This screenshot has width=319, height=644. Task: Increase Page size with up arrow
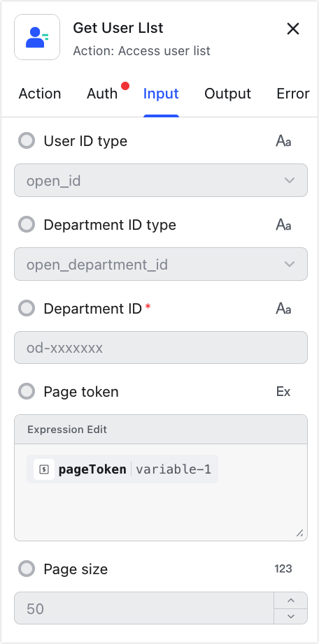[x=290, y=601]
